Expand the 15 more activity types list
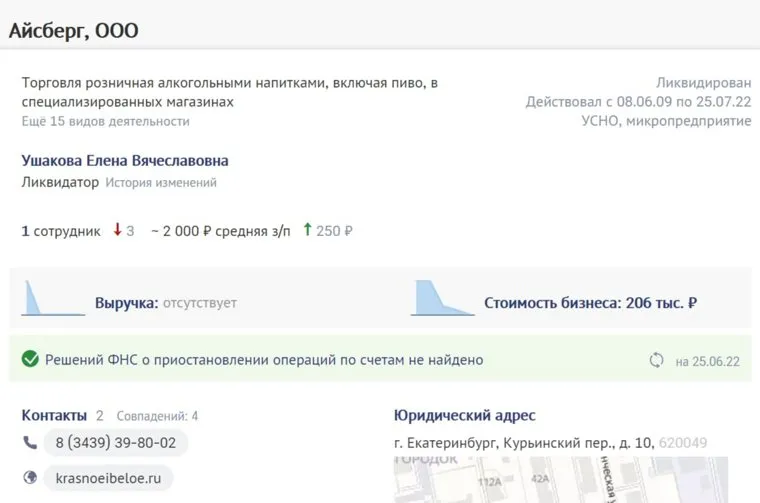Viewport: 760px width, 503px height. click(x=105, y=121)
